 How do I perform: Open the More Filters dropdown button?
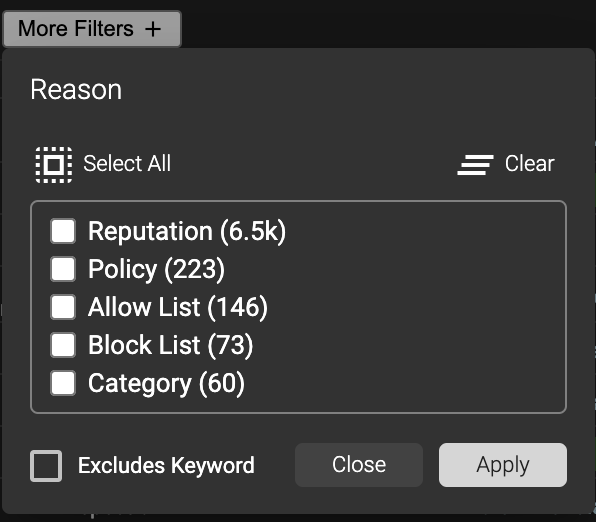tap(92, 29)
